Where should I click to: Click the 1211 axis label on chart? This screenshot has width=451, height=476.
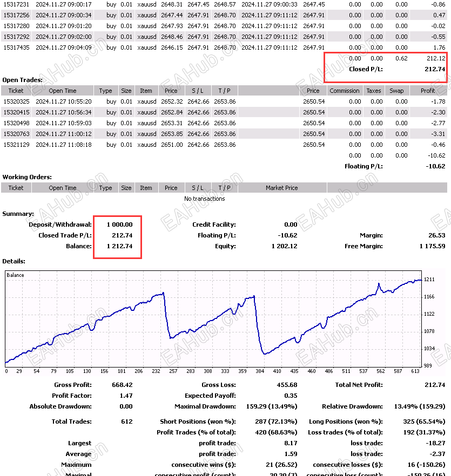pos(429,280)
